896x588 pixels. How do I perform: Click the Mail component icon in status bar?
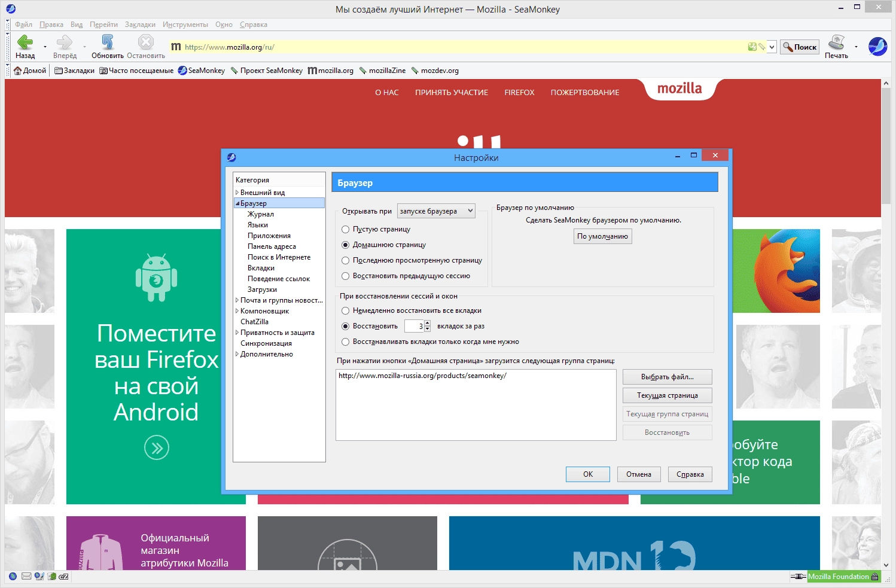(26, 577)
